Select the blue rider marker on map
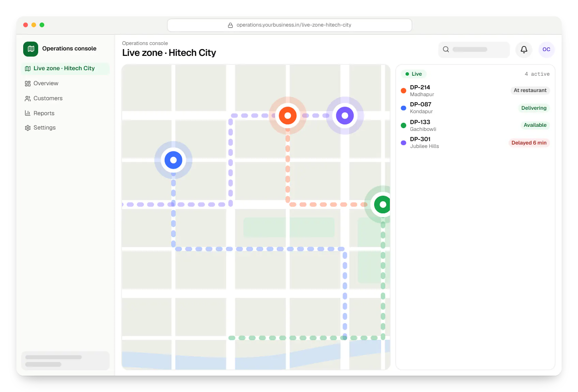578x392 pixels. click(x=173, y=160)
